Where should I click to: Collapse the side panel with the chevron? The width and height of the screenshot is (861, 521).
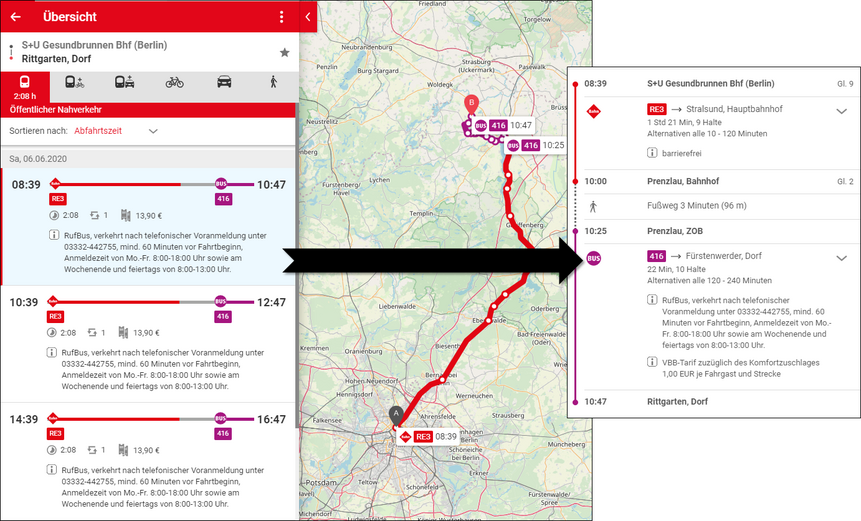coord(308,16)
